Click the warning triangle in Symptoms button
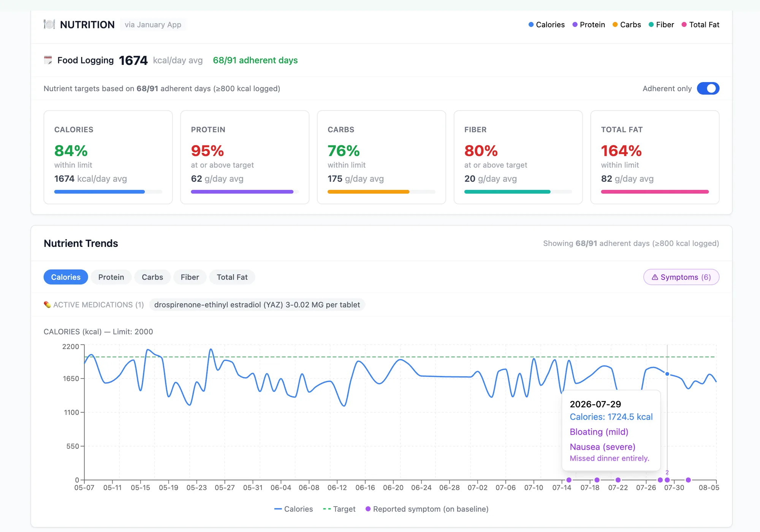The image size is (760, 532). pos(655,277)
